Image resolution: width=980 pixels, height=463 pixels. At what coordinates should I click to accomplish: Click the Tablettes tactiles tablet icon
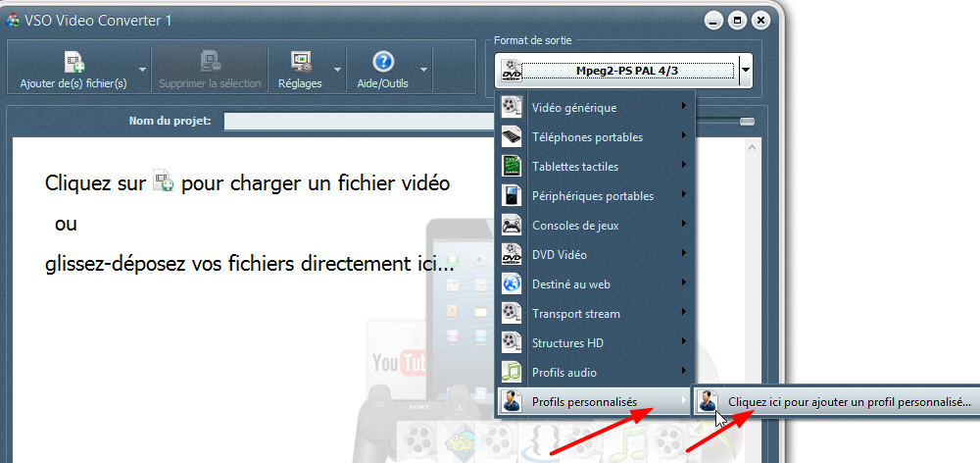coord(512,167)
